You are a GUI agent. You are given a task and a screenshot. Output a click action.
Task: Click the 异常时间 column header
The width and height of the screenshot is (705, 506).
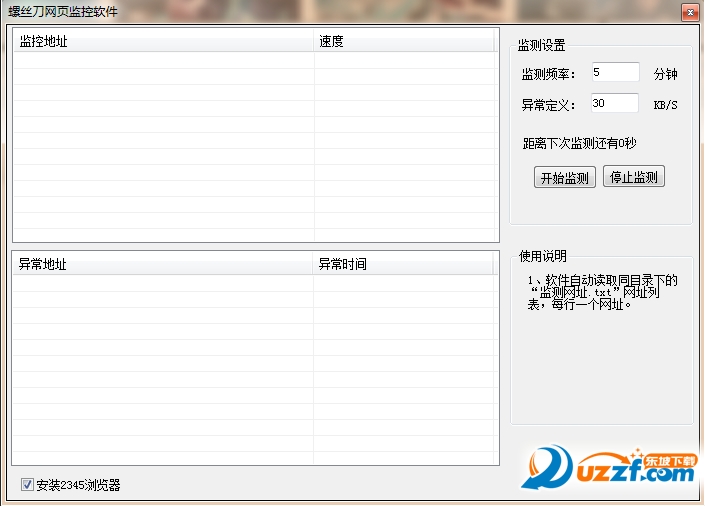[404, 264]
